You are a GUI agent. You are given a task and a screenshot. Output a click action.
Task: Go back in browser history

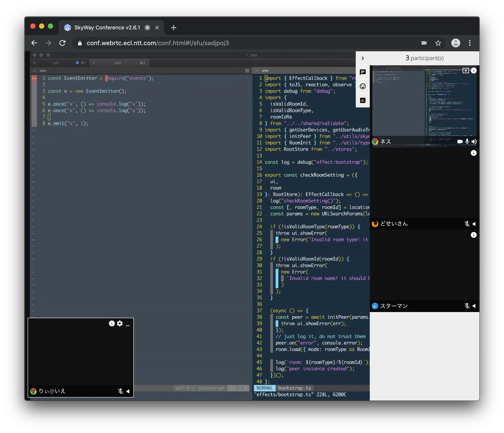click(x=34, y=43)
